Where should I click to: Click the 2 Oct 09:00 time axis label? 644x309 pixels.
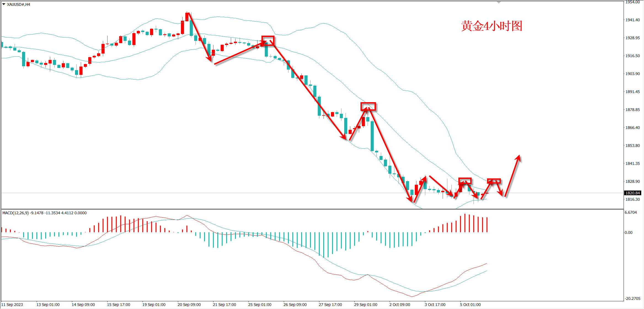pos(400,305)
